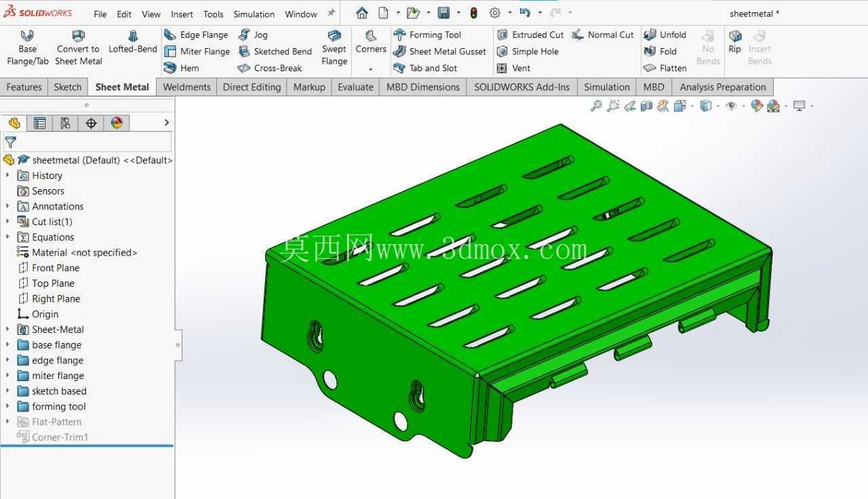Choose the Simple Hole tool
The width and height of the screenshot is (868, 499).
(x=528, y=52)
